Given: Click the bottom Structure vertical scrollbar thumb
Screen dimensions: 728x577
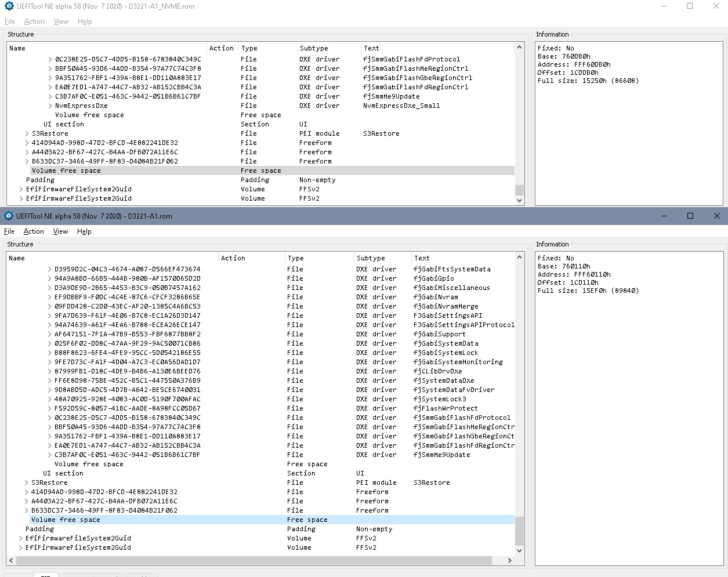Looking at the screenshot, I should [x=519, y=530].
